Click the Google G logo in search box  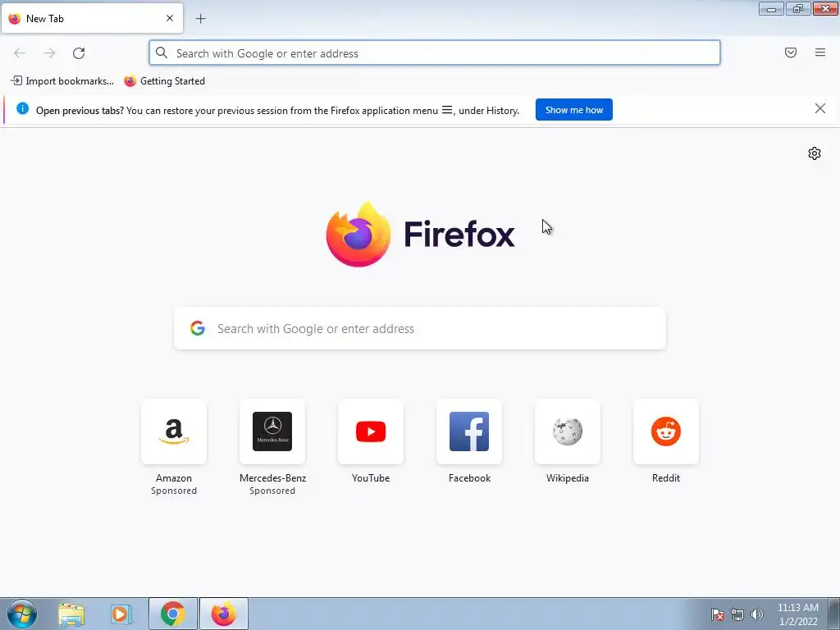point(198,328)
